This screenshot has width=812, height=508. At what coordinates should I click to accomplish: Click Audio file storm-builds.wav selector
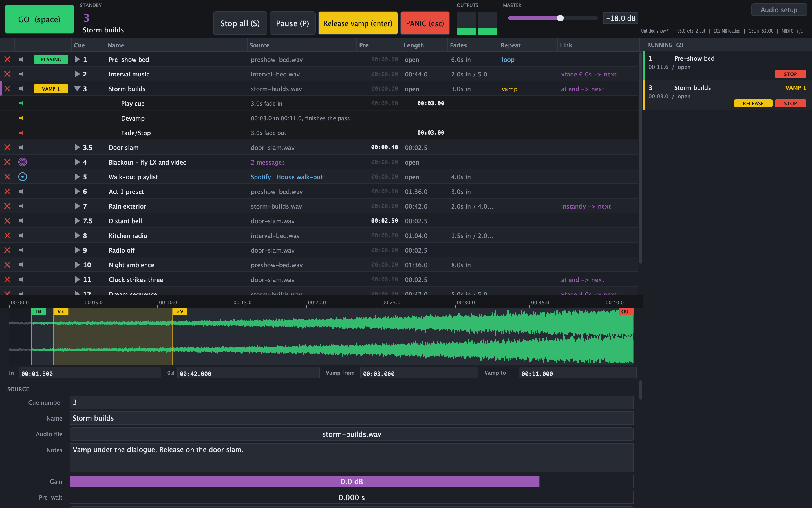[352, 434]
